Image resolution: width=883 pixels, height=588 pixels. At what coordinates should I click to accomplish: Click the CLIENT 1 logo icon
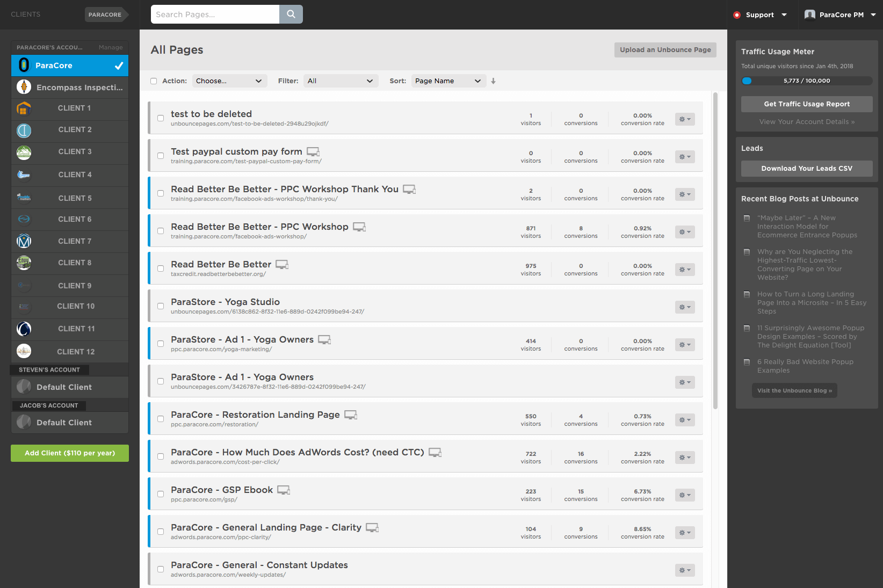point(24,108)
